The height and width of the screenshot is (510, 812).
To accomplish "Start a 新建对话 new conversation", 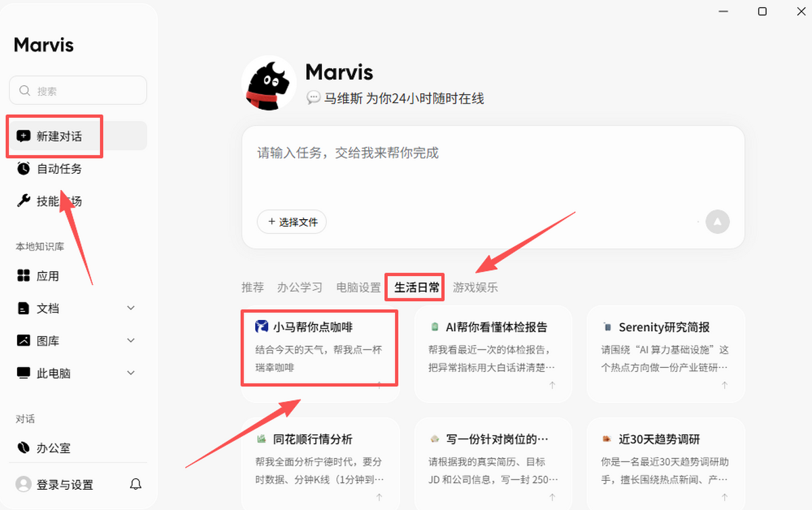I will pos(78,136).
